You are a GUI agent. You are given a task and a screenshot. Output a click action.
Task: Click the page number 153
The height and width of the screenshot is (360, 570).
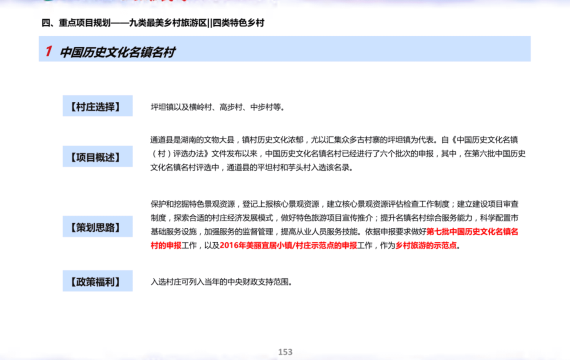285,352
